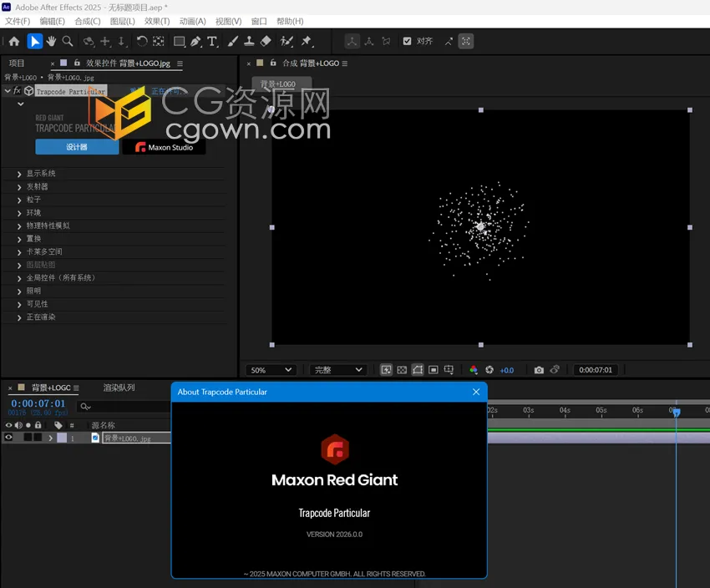Screen dimensions: 710x588
Task: Select the Brush tool
Action: point(232,42)
